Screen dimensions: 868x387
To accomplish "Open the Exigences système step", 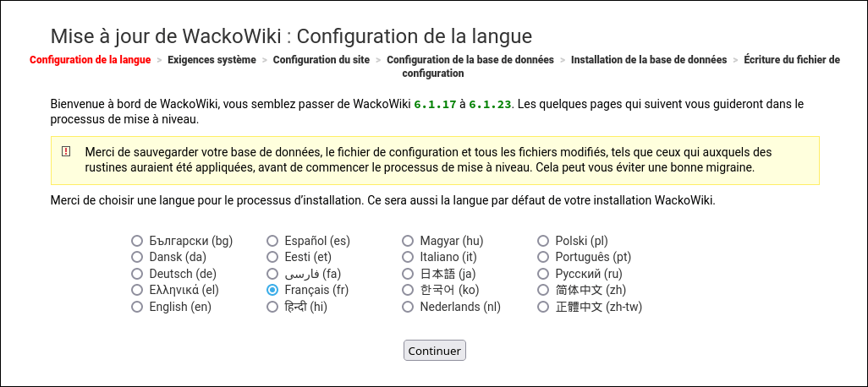I will (212, 60).
